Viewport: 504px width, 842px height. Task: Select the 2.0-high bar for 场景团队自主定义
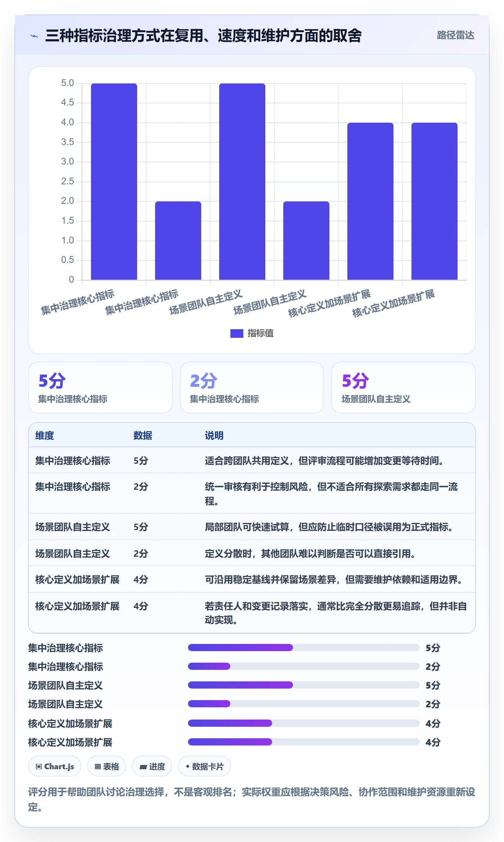306,241
